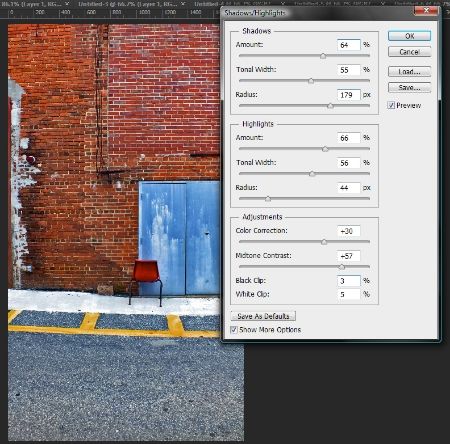Select the Color Correction field showing +30
The width and height of the screenshot is (450, 444).
coord(349,231)
